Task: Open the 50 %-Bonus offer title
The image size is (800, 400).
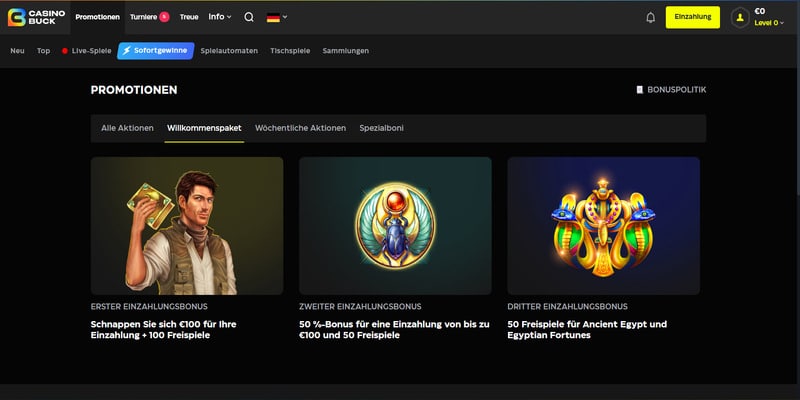Action: click(394, 330)
